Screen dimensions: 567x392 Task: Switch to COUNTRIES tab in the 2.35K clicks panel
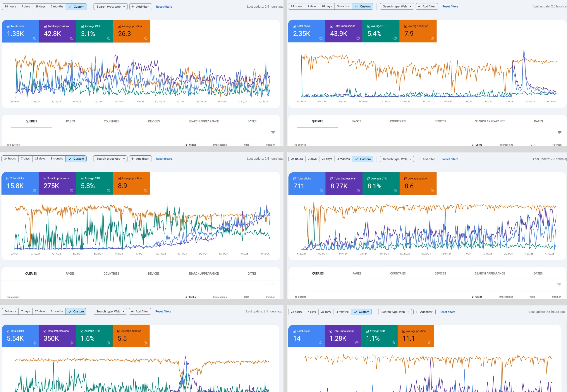(398, 121)
